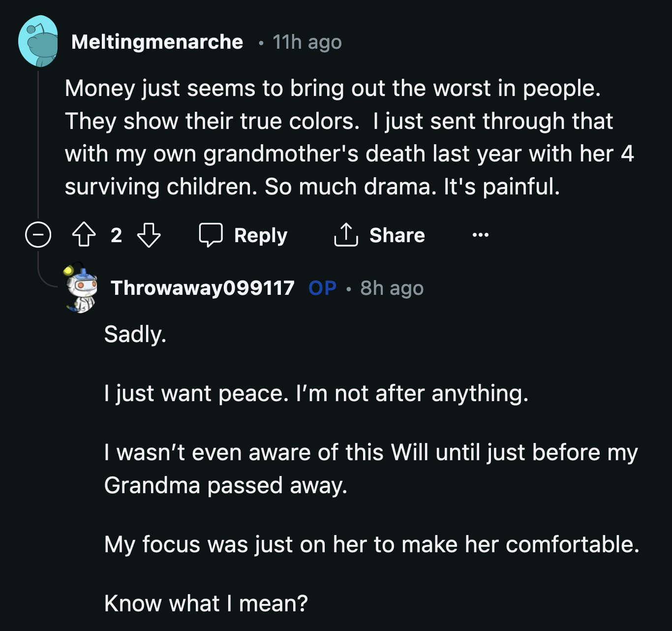Select the OP badge next to Throwaway099117
672x631 pixels.
[322, 288]
